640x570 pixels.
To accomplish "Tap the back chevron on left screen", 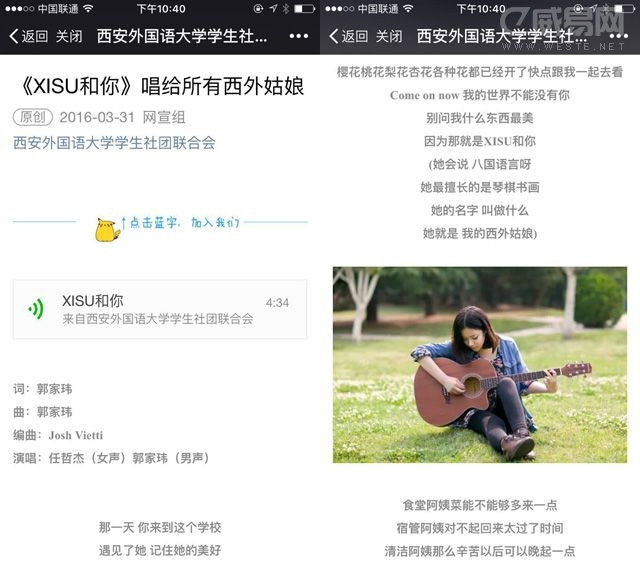I will coord(14,36).
